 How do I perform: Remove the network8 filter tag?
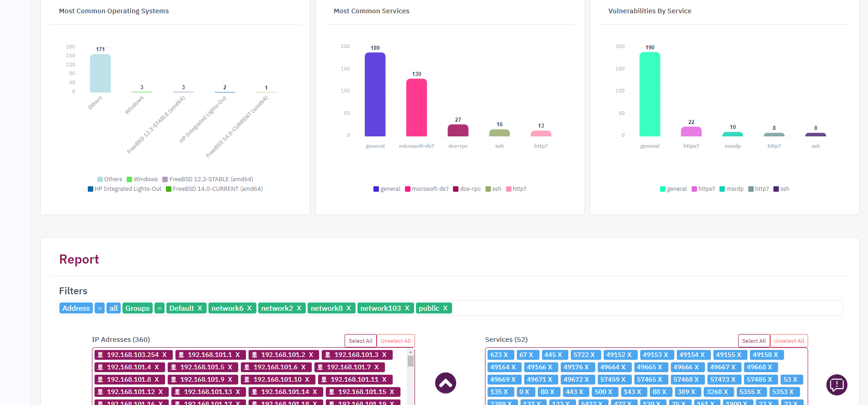coord(349,308)
